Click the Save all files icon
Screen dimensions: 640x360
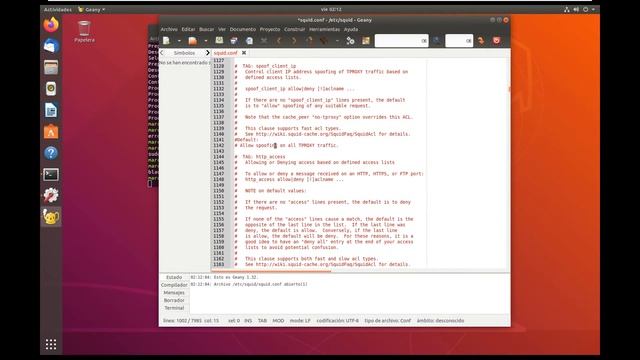234,40
